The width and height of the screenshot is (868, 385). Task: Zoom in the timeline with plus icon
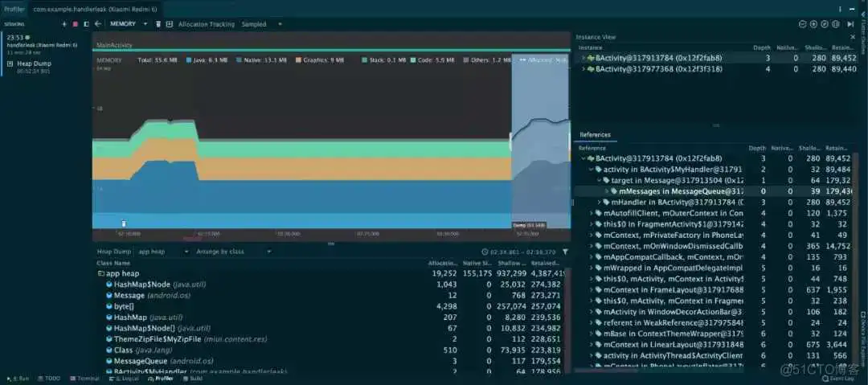(x=813, y=24)
